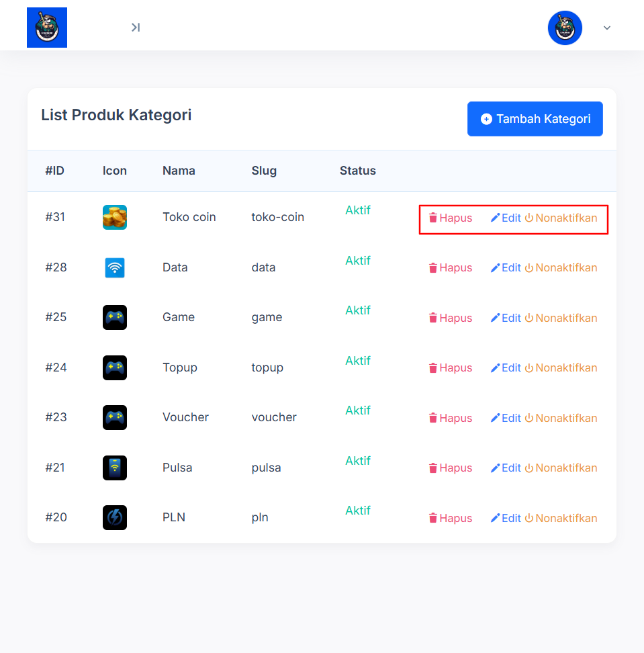Screen dimensions: 644x653
Task: Delete the Voucher category with Hapus
Action: click(x=451, y=418)
